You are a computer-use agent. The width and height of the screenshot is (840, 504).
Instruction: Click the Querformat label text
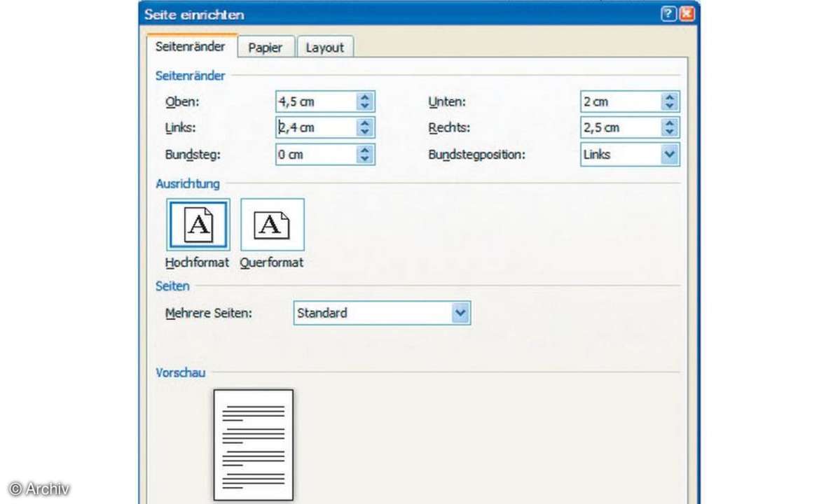(272, 262)
